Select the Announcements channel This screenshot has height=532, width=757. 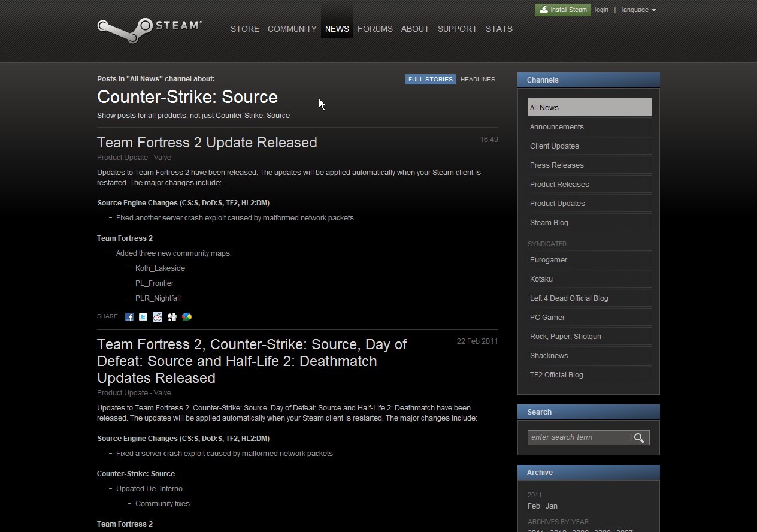pyautogui.click(x=590, y=127)
